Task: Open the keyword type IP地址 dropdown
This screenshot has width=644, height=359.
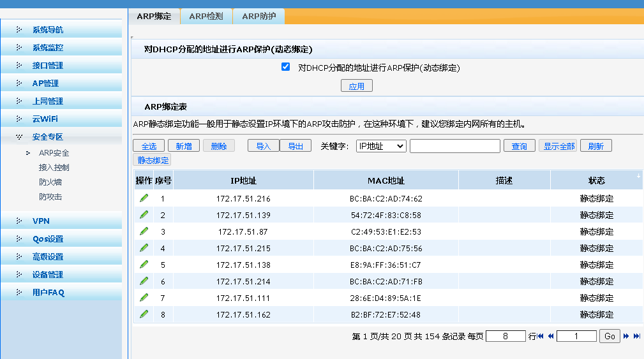Action: [x=381, y=146]
